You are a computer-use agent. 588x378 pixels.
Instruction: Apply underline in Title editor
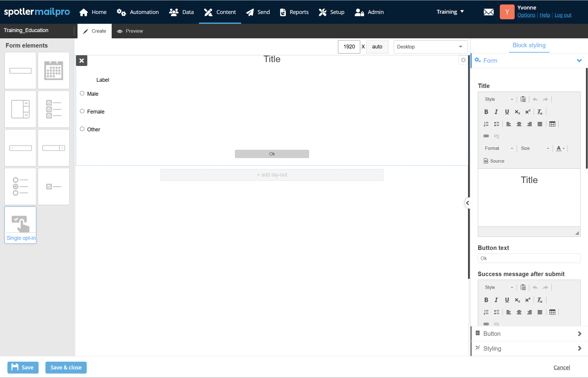(507, 112)
